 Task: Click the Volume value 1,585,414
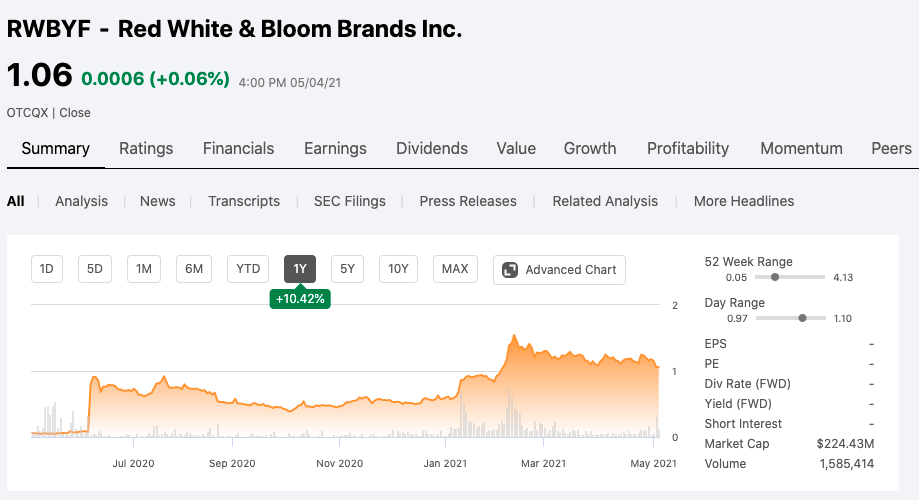tap(847, 464)
